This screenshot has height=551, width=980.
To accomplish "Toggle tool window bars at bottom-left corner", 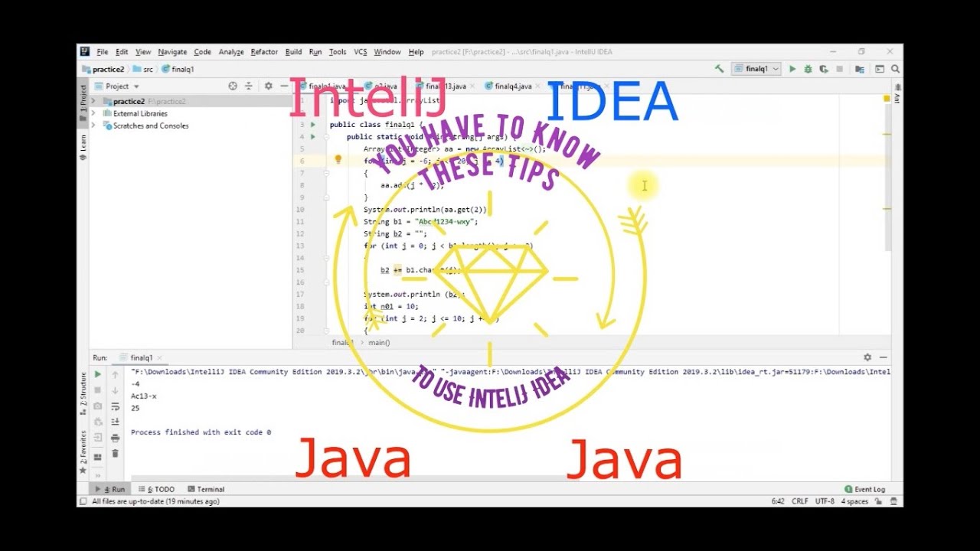I will (82, 501).
